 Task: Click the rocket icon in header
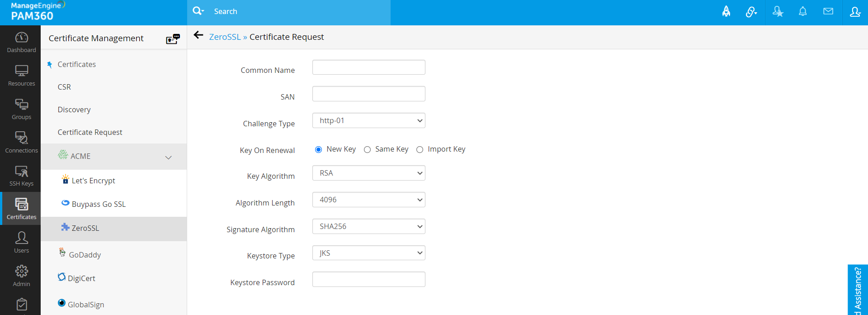tap(726, 12)
